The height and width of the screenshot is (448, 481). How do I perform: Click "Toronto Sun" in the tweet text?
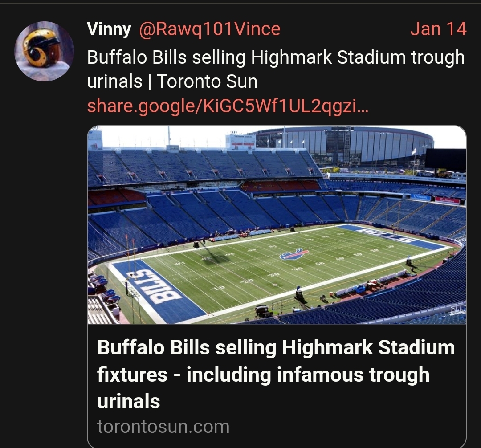point(207,82)
